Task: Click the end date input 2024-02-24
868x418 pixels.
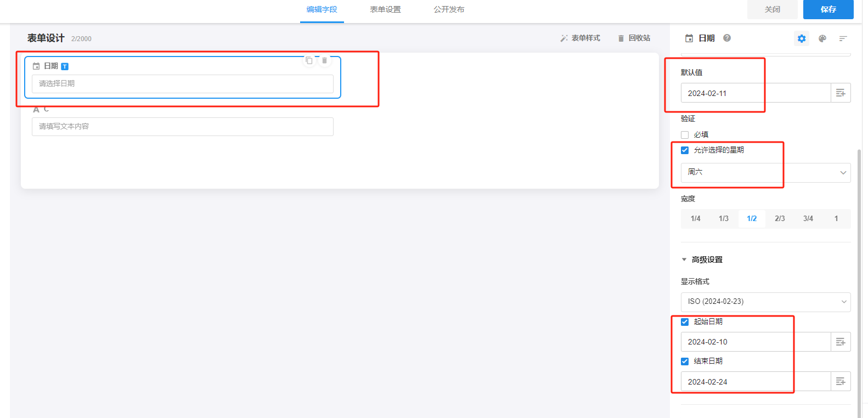Action: (x=756, y=381)
